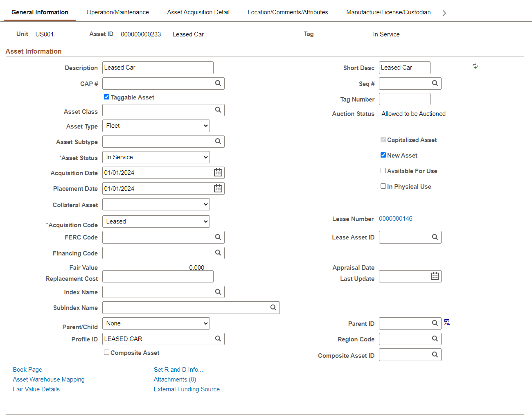Click Lease Number 0000000146

click(x=396, y=219)
